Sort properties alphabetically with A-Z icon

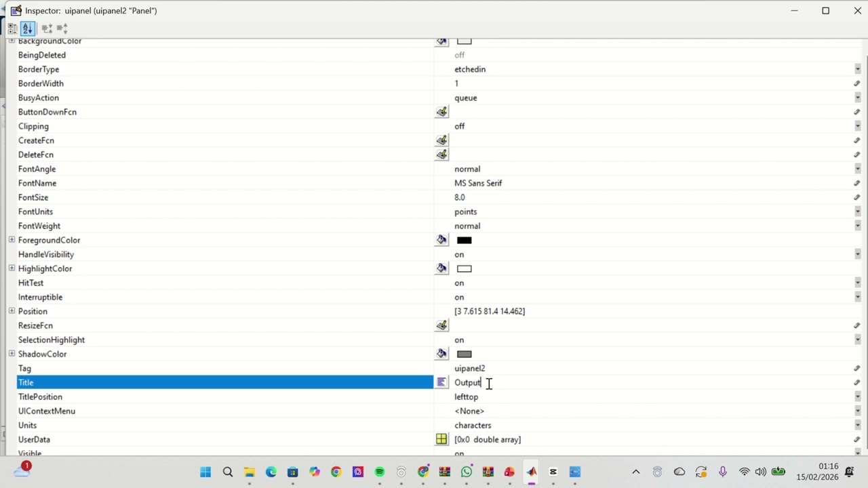(x=27, y=28)
